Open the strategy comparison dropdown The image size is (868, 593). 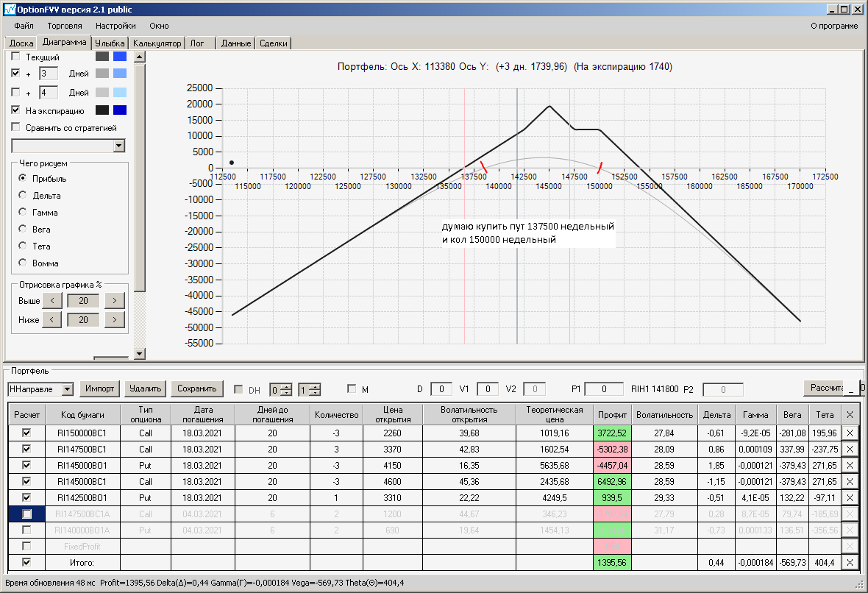click(x=119, y=146)
